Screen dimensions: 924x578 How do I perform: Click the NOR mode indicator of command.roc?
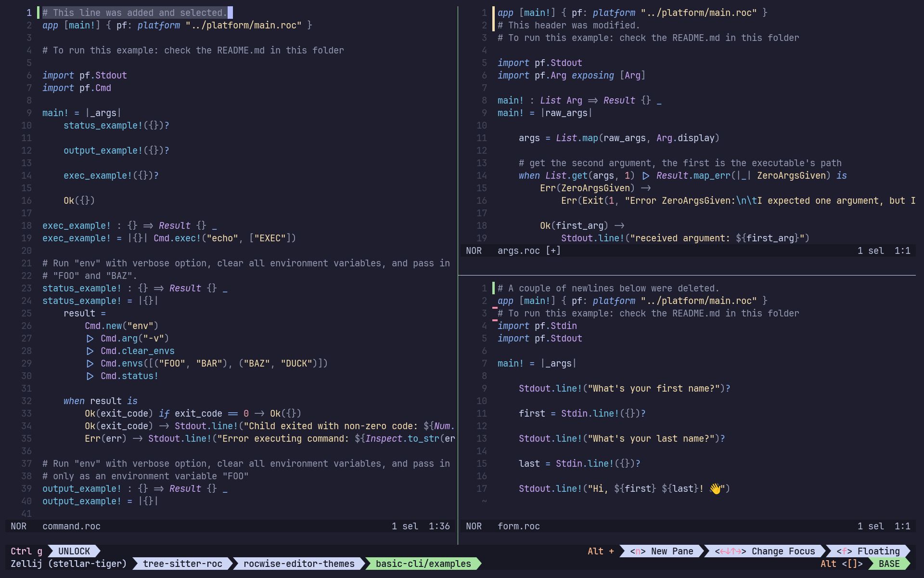[x=19, y=526]
